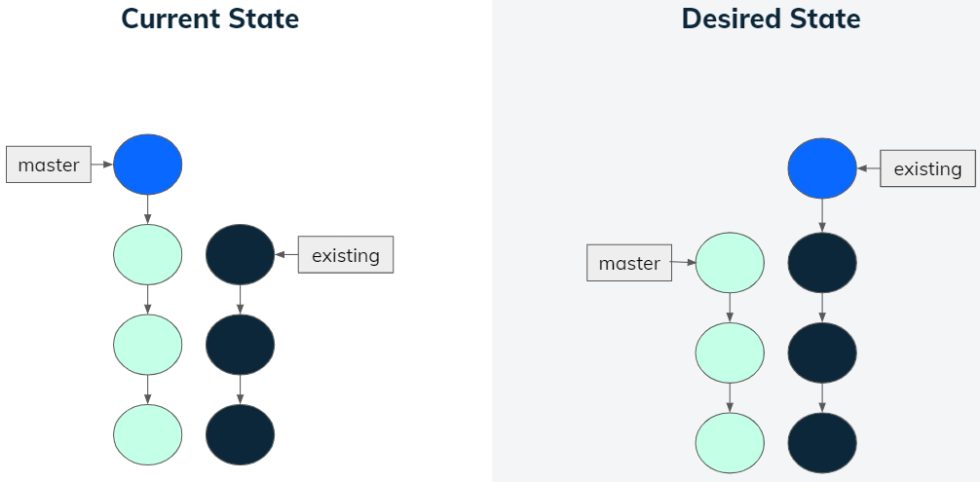Viewport: 980px width, 482px height.
Task: Select the master label in Desired State
Action: (629, 263)
